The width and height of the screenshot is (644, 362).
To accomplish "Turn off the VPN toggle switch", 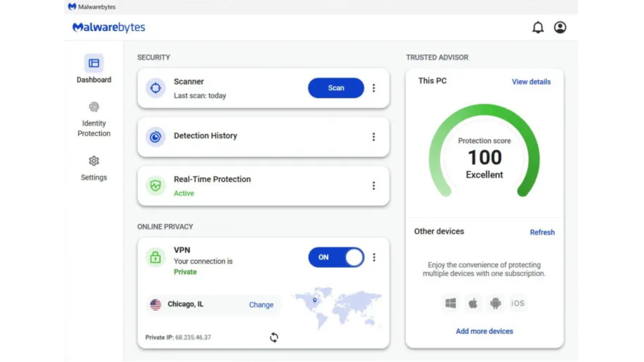I will (336, 257).
